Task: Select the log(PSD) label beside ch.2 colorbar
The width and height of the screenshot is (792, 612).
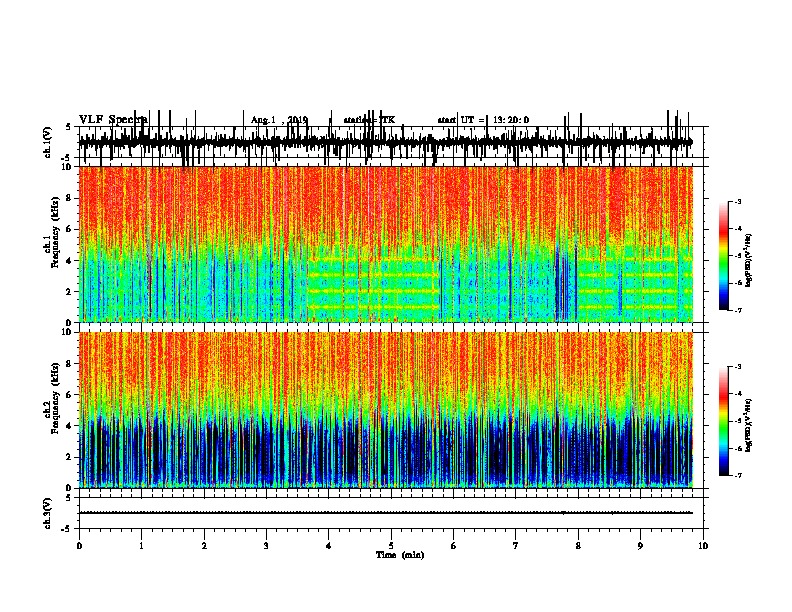Action: click(748, 425)
